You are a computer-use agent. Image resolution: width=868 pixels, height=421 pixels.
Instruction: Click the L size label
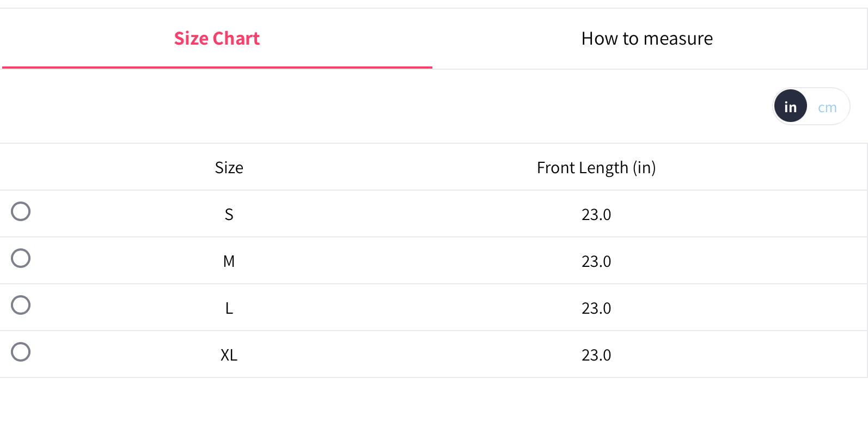(229, 308)
